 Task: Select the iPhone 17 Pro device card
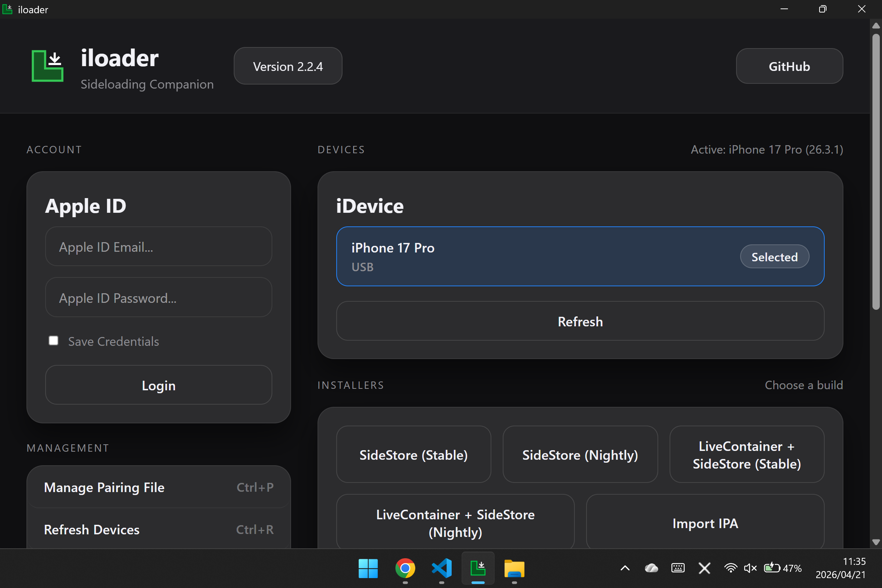pos(580,257)
